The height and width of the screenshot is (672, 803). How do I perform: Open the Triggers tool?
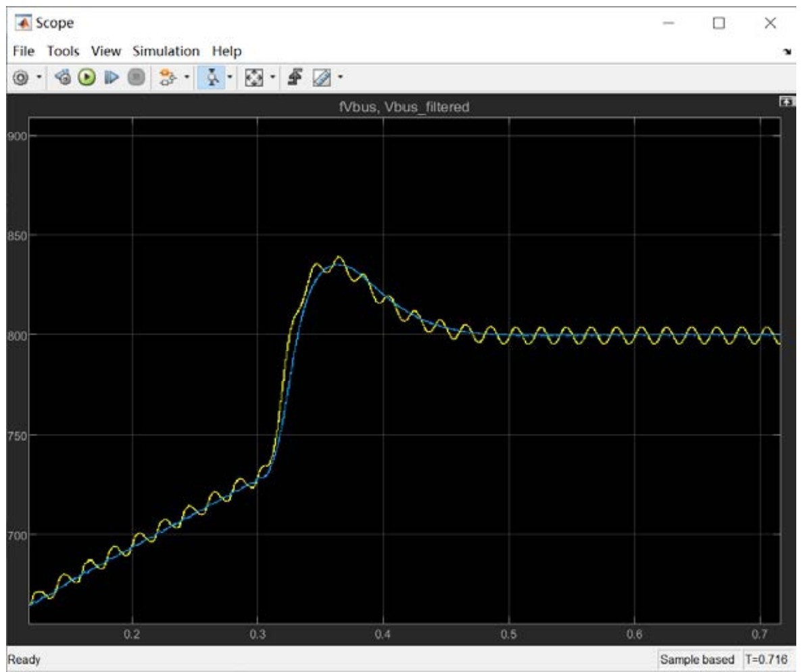(295, 78)
